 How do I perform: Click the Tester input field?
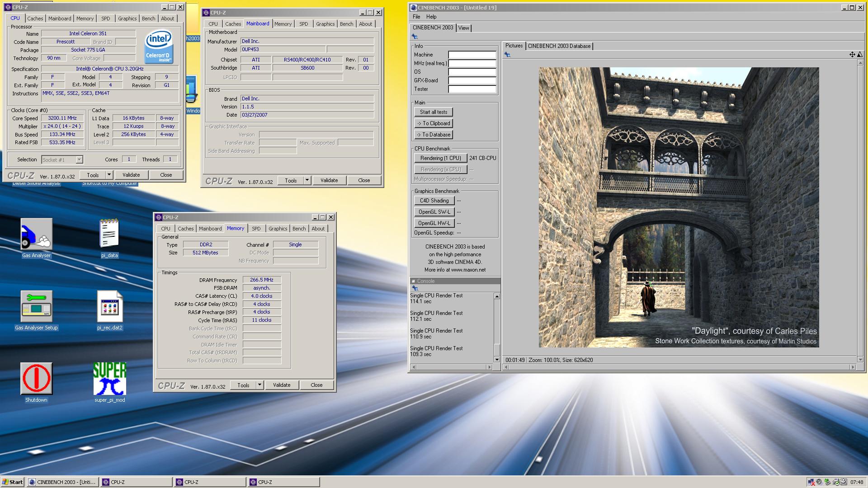472,89
